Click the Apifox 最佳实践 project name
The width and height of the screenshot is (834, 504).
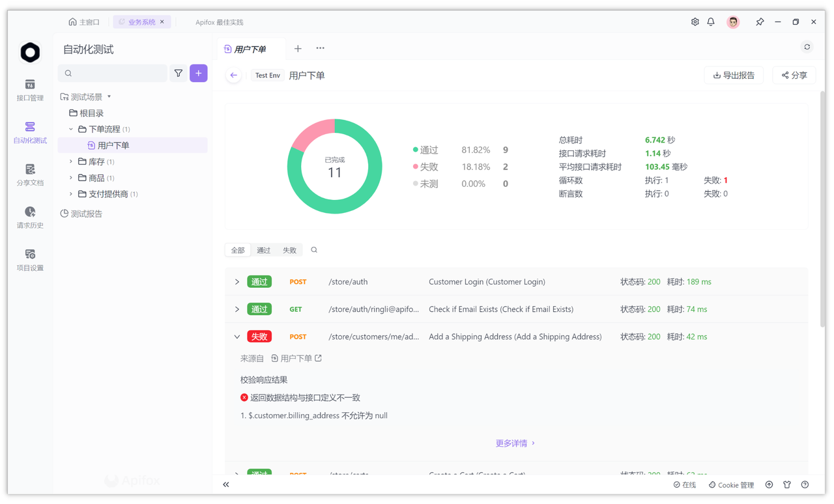(x=219, y=22)
